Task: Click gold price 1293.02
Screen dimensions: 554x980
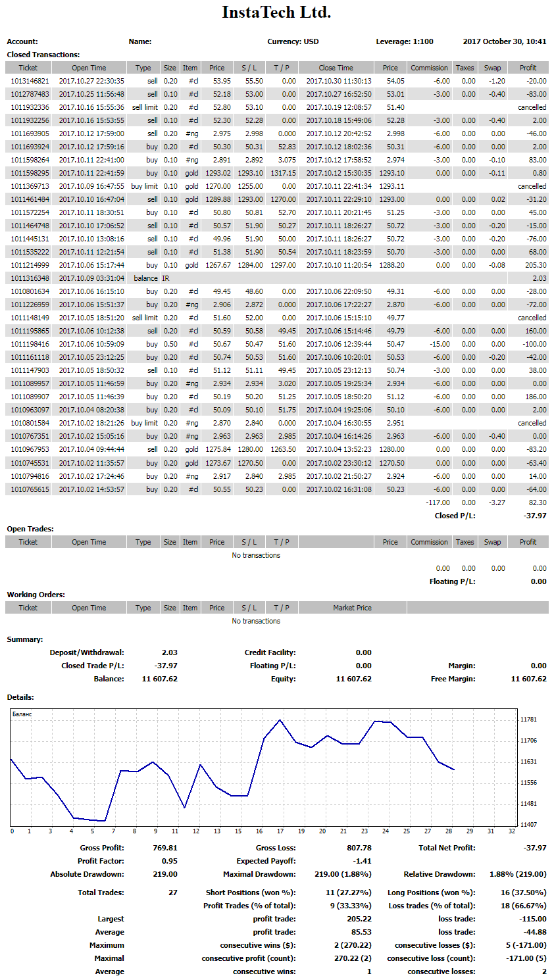Action: coord(218,173)
